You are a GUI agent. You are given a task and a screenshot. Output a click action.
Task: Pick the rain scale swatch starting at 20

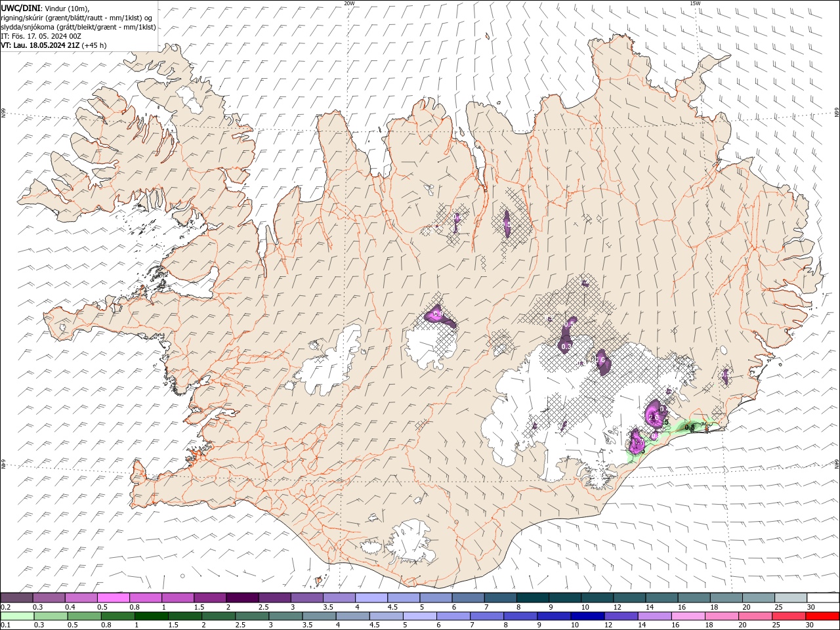click(x=755, y=616)
